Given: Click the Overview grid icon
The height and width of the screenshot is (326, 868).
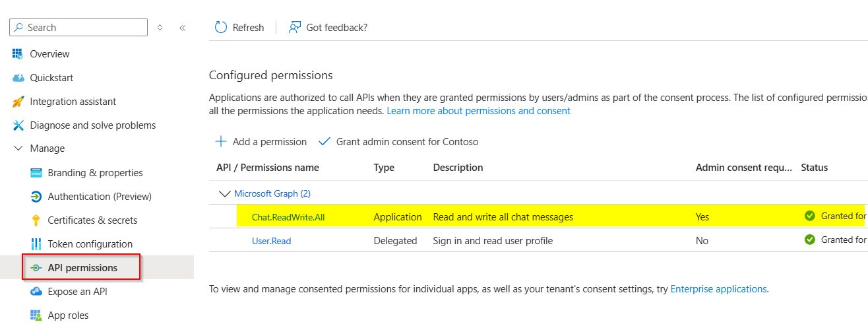Looking at the screenshot, I should [18, 54].
